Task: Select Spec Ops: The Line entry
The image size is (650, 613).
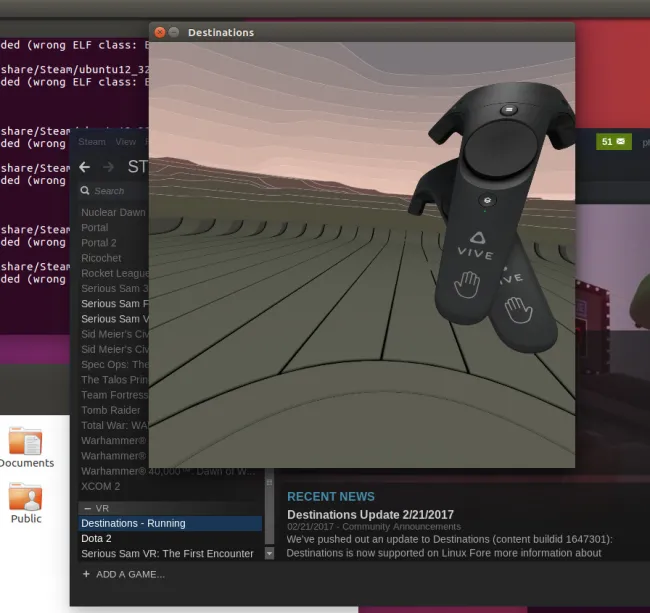Action: tap(115, 364)
